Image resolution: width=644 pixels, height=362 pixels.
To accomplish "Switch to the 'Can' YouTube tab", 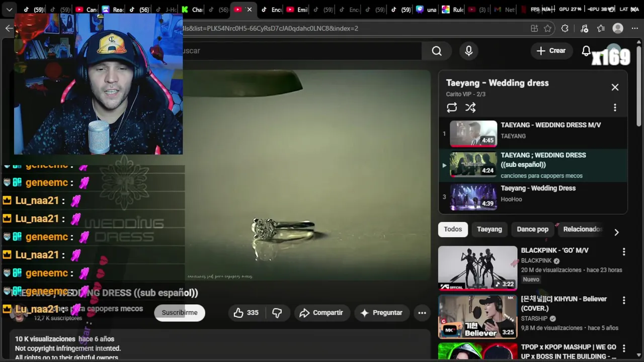I will [87, 10].
